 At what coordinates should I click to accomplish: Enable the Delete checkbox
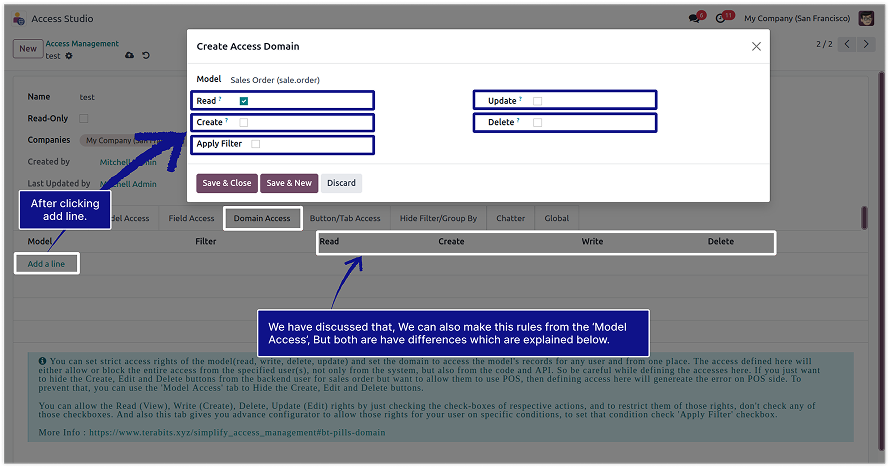click(537, 122)
